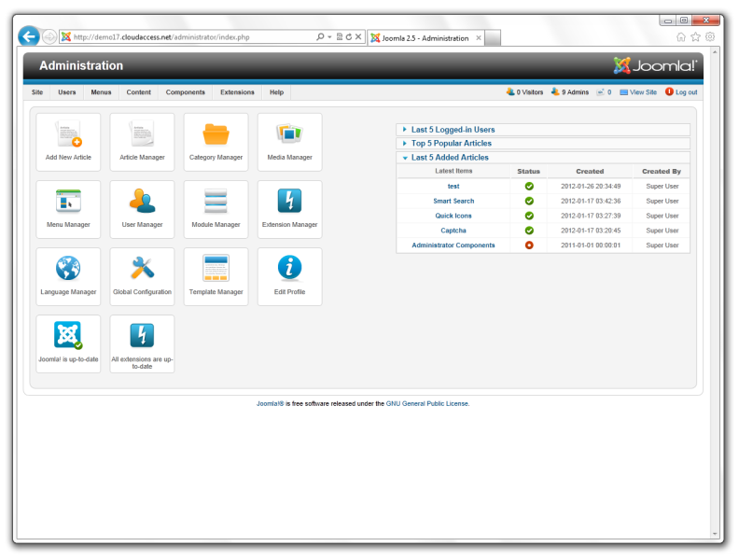This screenshot has height=560, width=739.
Task: Click the browser back arrow button
Action: (x=29, y=36)
